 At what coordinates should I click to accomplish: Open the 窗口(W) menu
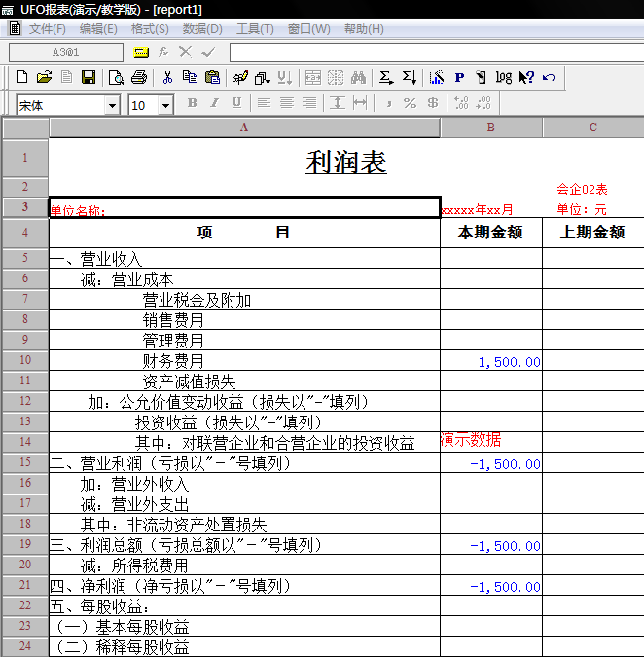pos(309,29)
